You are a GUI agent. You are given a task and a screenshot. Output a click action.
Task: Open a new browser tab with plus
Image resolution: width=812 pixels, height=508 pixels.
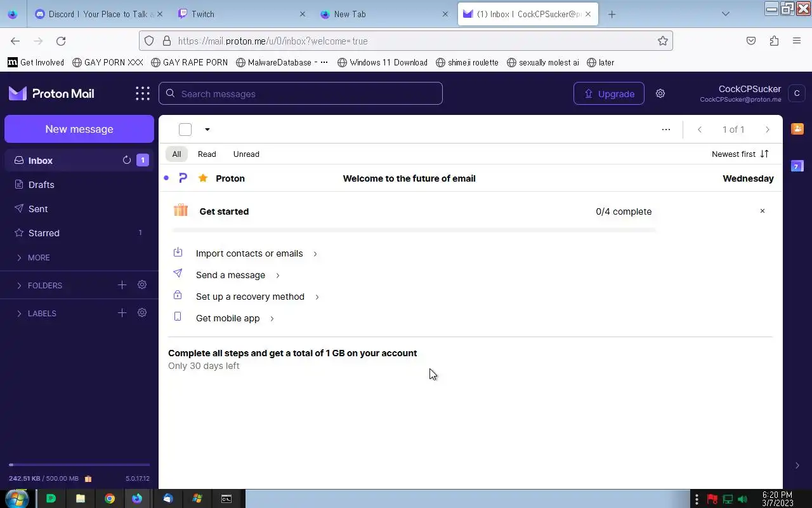pos(612,14)
